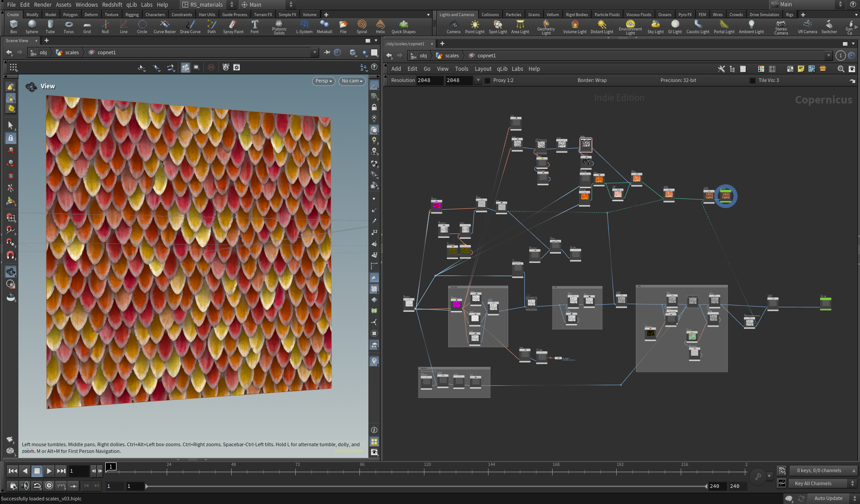Image resolution: width=860 pixels, height=504 pixels.
Task: Select the Torus shelf tool
Action: click(69, 26)
